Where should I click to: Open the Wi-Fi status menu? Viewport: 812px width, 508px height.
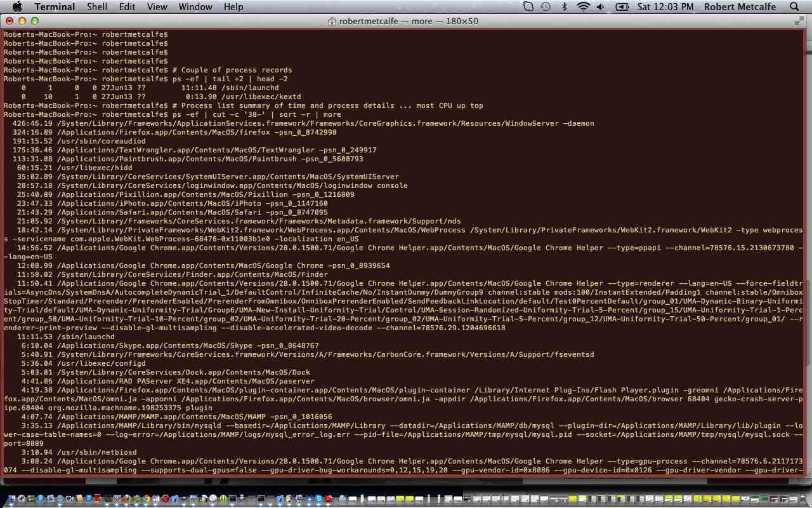[583, 7]
